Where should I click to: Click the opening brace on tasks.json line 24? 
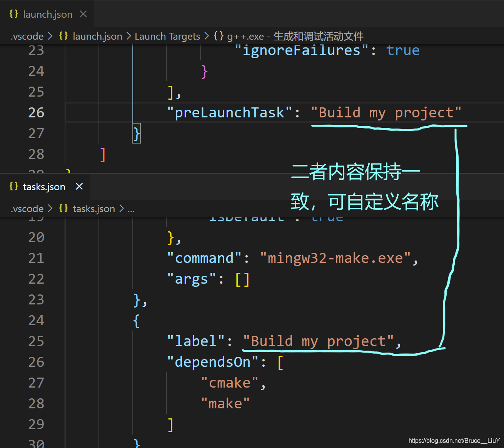click(137, 321)
